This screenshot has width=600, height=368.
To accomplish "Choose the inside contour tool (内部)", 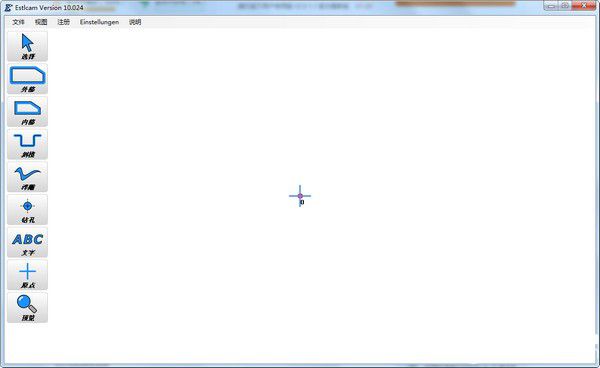I will (27, 112).
